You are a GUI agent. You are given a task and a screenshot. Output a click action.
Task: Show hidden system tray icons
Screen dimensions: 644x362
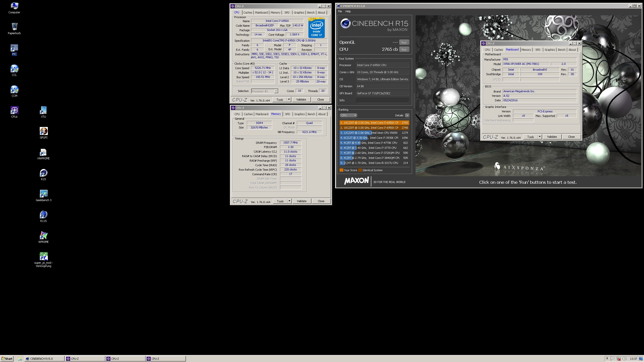[x=607, y=359]
